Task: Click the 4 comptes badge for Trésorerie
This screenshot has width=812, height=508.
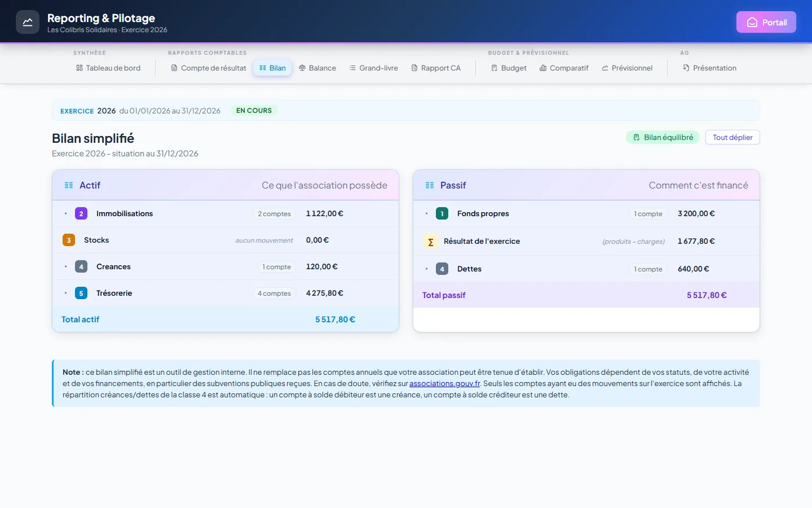Action: click(x=274, y=294)
